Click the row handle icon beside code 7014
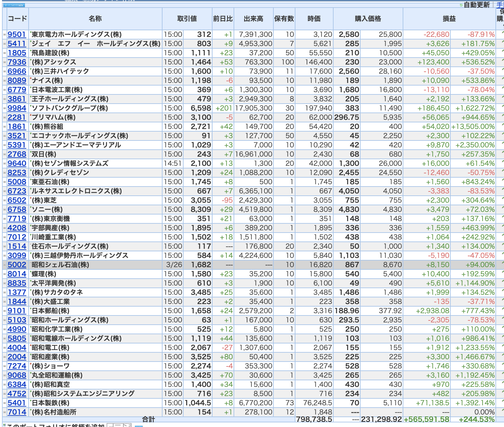Image resolution: width=504 pixels, height=427 pixels. click(x=5, y=412)
